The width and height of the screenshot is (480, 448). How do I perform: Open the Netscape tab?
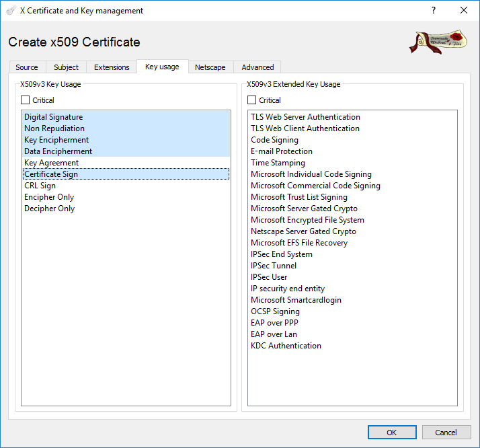click(x=210, y=67)
